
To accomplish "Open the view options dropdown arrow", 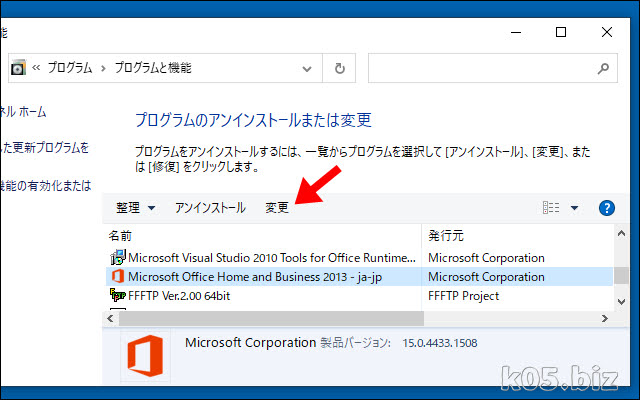I will pyautogui.click(x=574, y=208).
